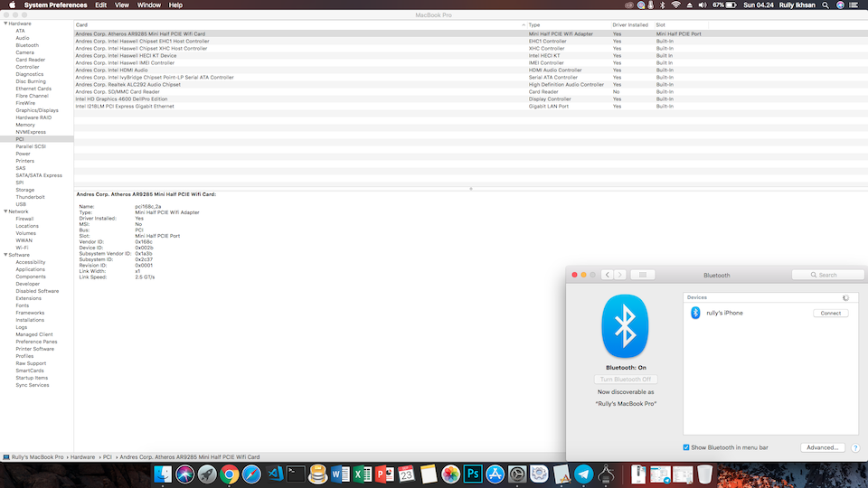Screen dimensions: 868x488
Task: Open Launchpad rocket icon in dock
Action: click(x=207, y=474)
